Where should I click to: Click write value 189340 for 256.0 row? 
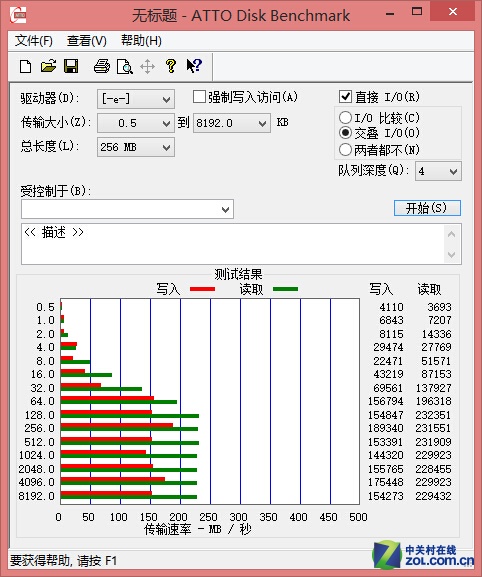click(386, 428)
